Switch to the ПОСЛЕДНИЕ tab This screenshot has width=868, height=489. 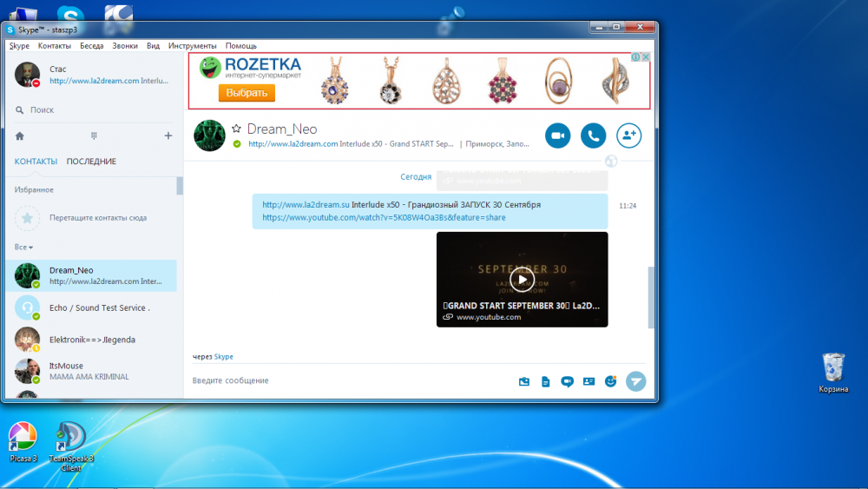91,162
